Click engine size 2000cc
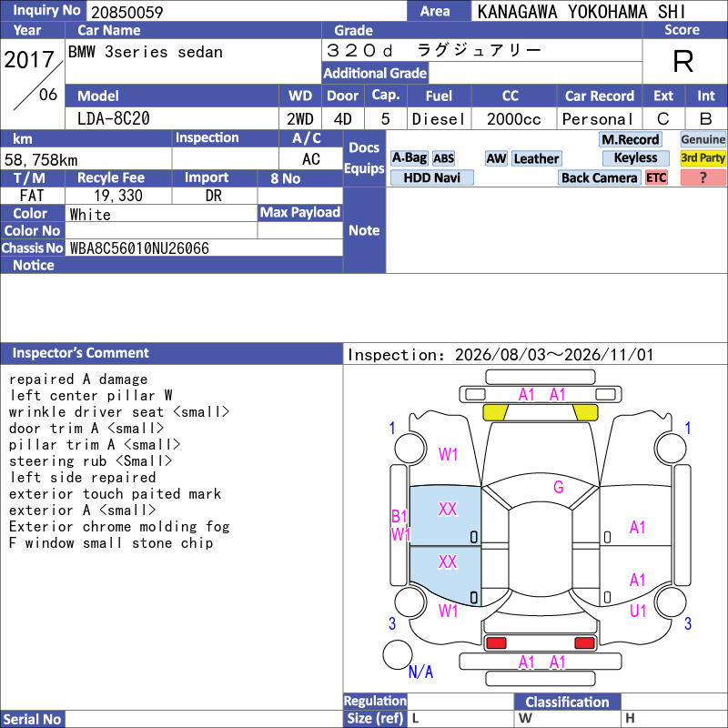This screenshot has height=728, width=728. pos(514,119)
